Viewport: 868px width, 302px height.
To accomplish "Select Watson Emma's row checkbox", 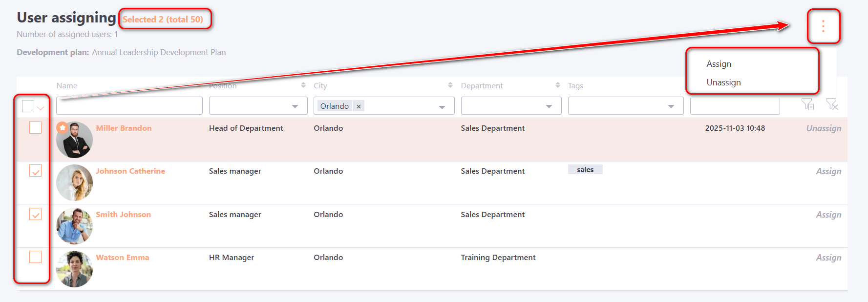I will tap(36, 257).
